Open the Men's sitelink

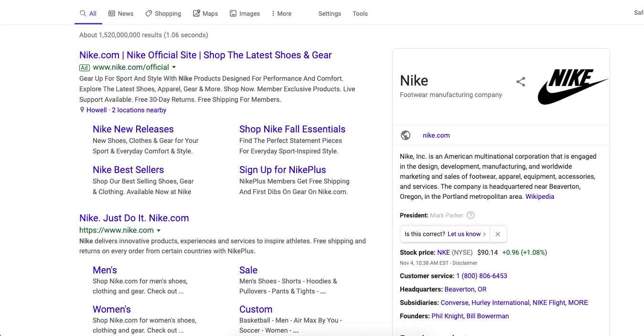(105, 270)
